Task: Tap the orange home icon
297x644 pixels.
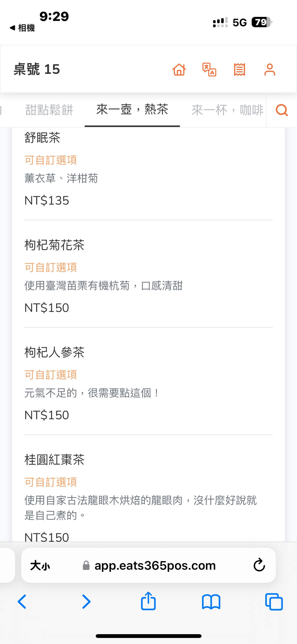Action: point(179,70)
